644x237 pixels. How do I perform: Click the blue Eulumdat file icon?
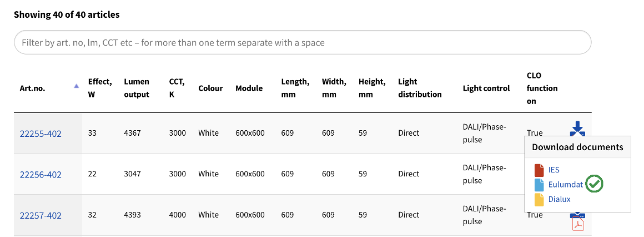(x=539, y=184)
